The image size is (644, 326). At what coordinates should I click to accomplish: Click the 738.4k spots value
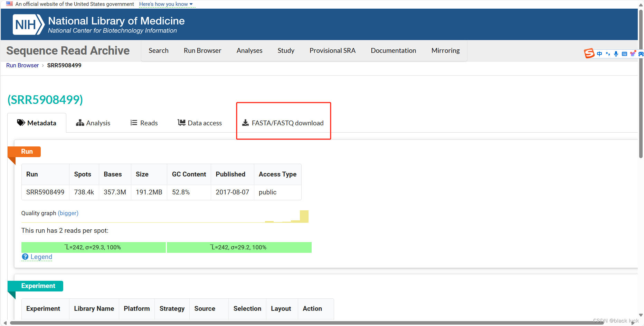[84, 192]
